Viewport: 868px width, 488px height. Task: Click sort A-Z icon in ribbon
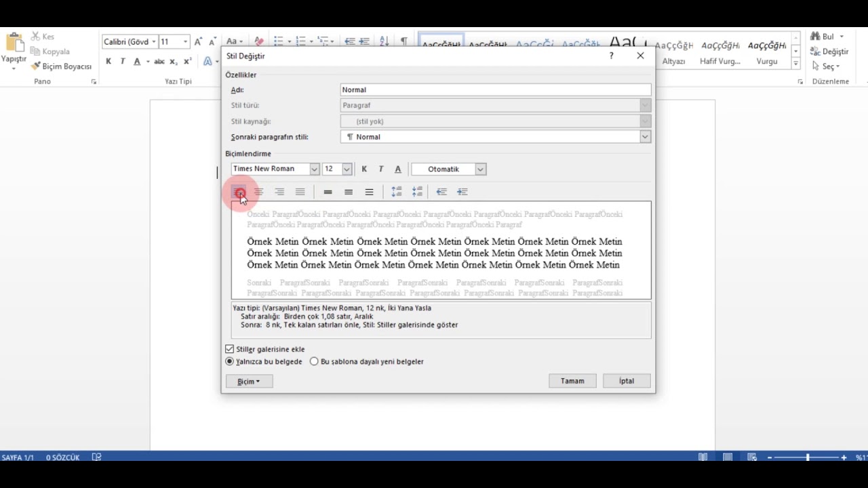pos(384,42)
